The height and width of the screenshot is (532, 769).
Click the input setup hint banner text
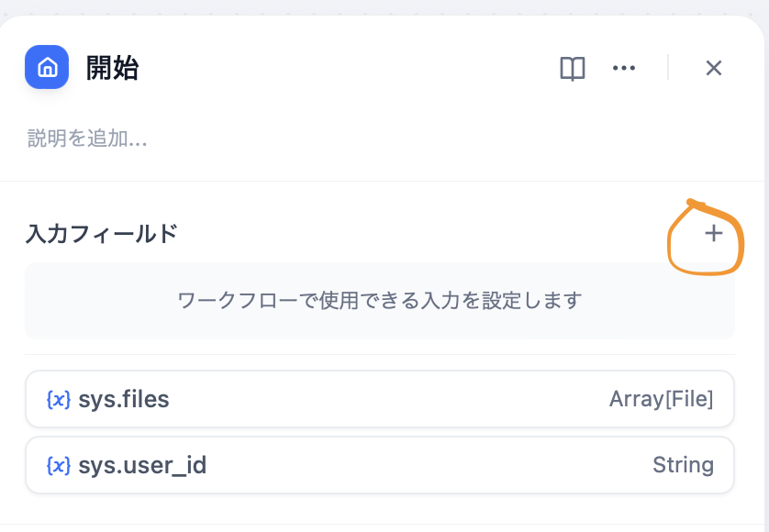(x=380, y=298)
